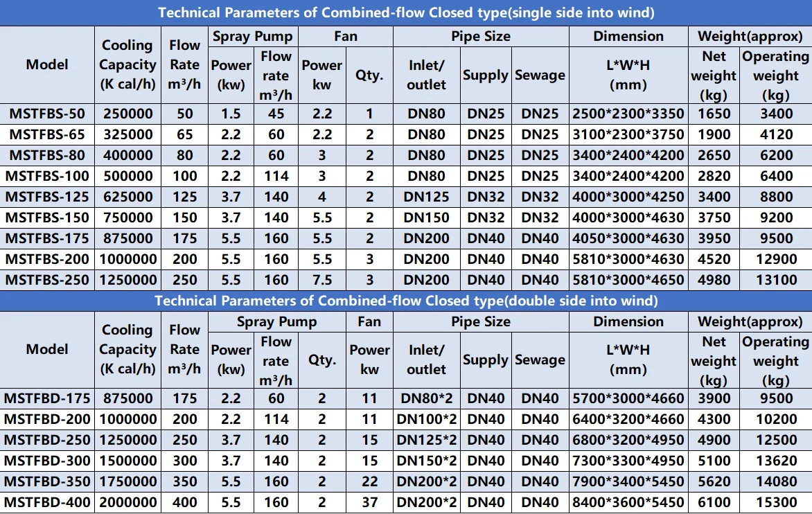Click model MSTFBD-250
Image resolution: width=812 pixels, height=514 pixels.
(x=47, y=440)
